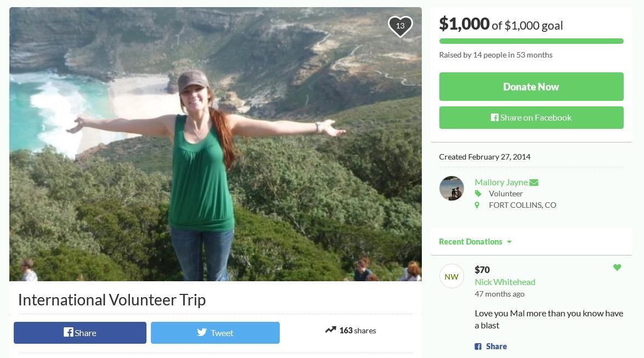The height and width of the screenshot is (358, 644).
Task: Click the green heart on Nick Whitehead's donation
Action: click(617, 268)
